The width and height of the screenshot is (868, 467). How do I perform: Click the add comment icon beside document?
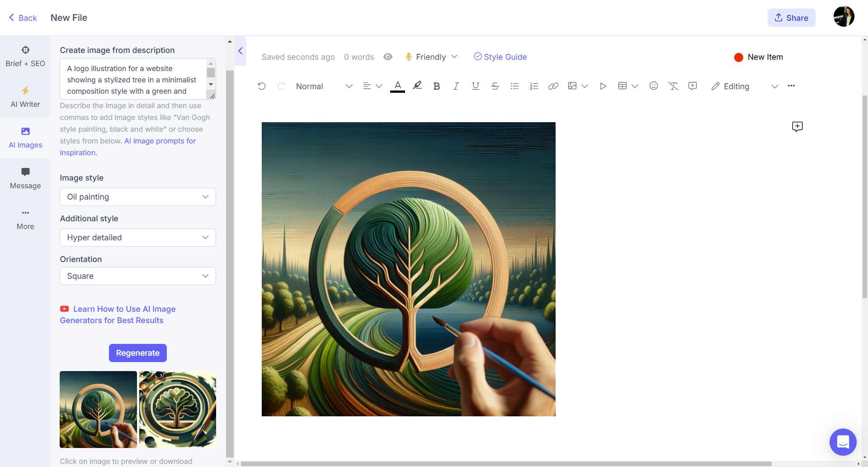pos(797,127)
